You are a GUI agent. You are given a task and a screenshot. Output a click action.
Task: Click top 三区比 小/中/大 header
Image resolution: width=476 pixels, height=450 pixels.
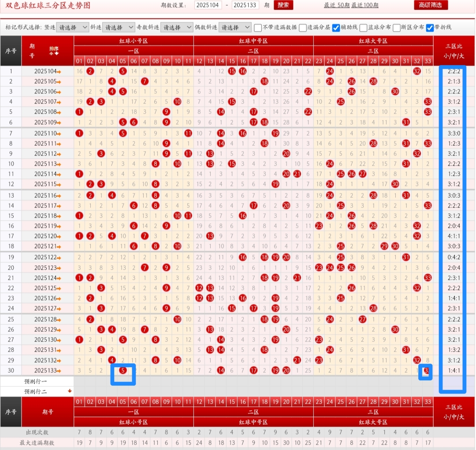454,51
